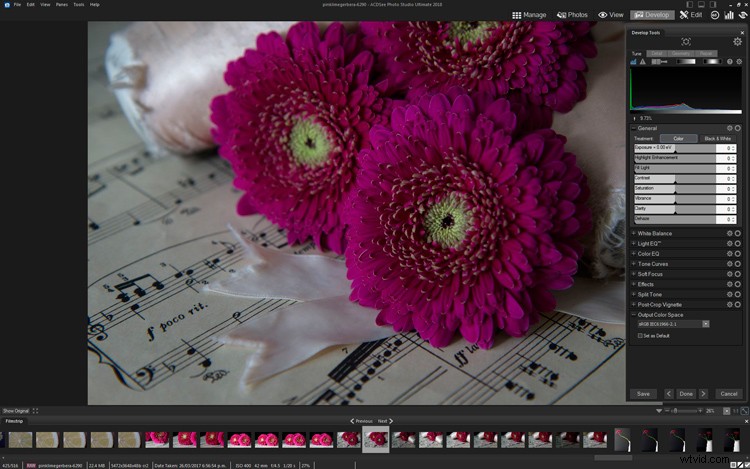The width and height of the screenshot is (750, 469).
Task: Click the Contrast slider
Action: tap(675, 179)
